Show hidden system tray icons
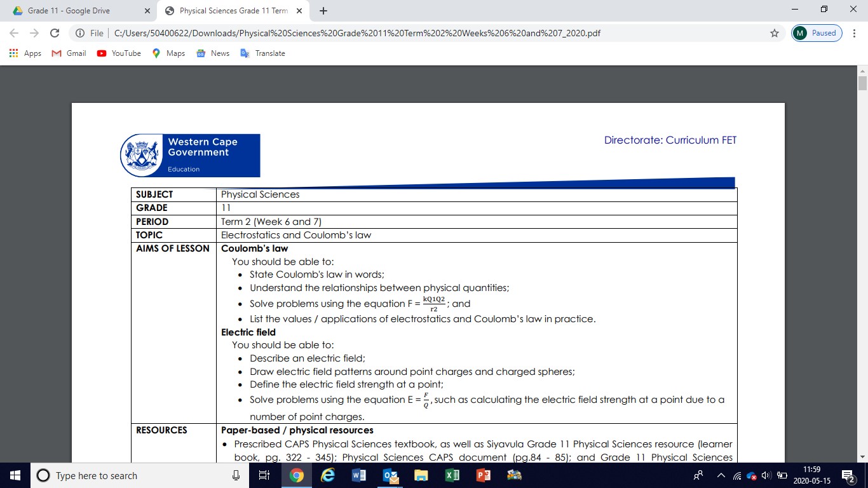 tap(721, 475)
